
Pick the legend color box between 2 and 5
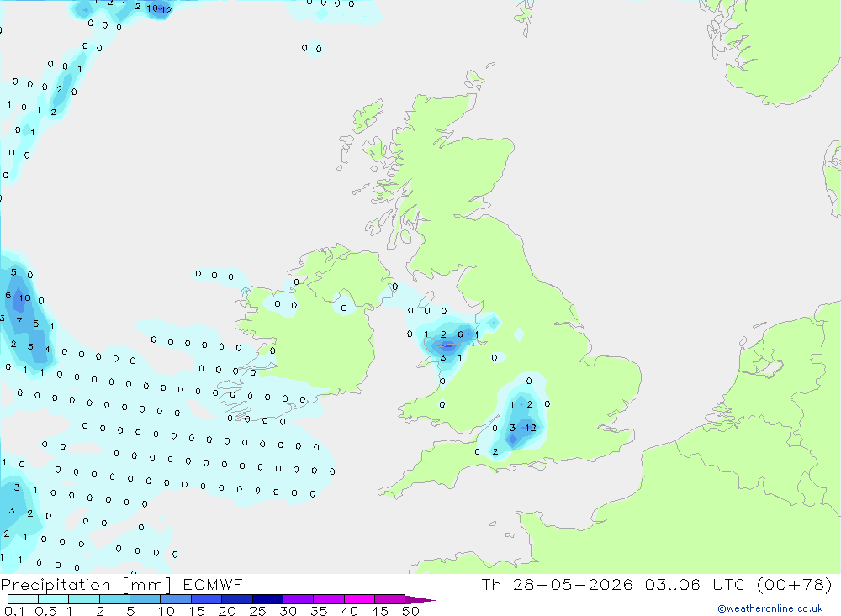pyautogui.click(x=114, y=599)
